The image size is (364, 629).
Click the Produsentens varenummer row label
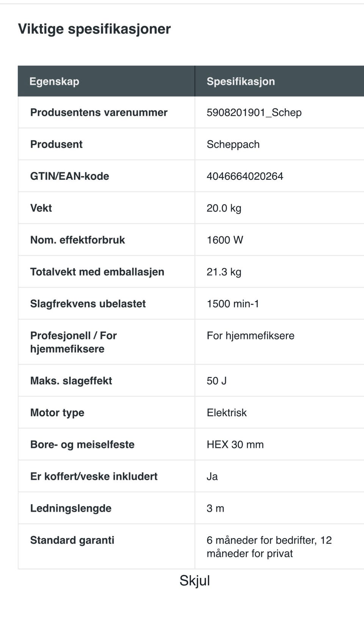(x=99, y=112)
